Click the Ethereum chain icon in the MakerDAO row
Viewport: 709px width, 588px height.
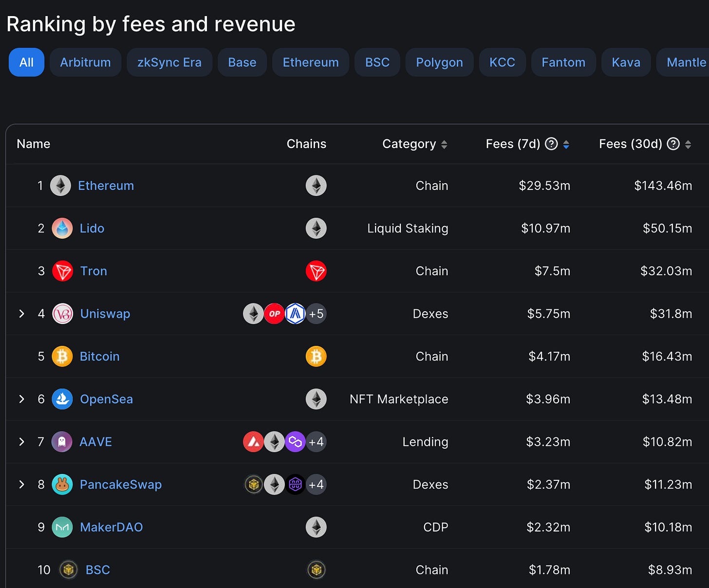pos(316,527)
